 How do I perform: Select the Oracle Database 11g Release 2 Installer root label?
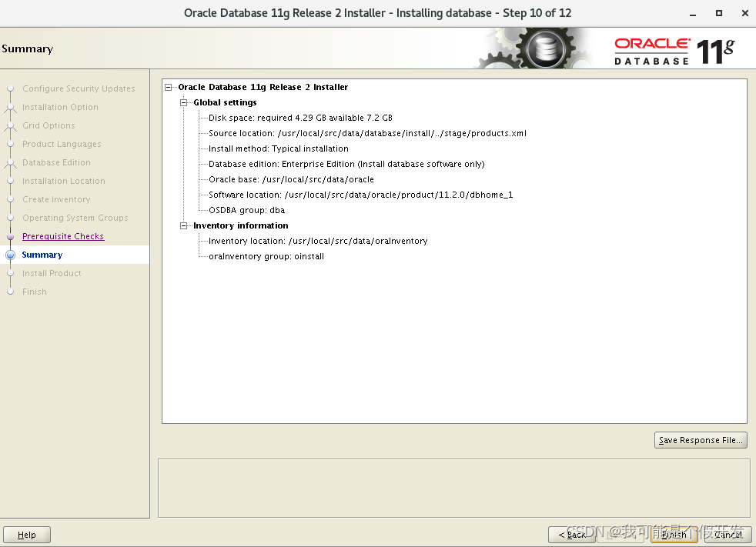(x=263, y=87)
